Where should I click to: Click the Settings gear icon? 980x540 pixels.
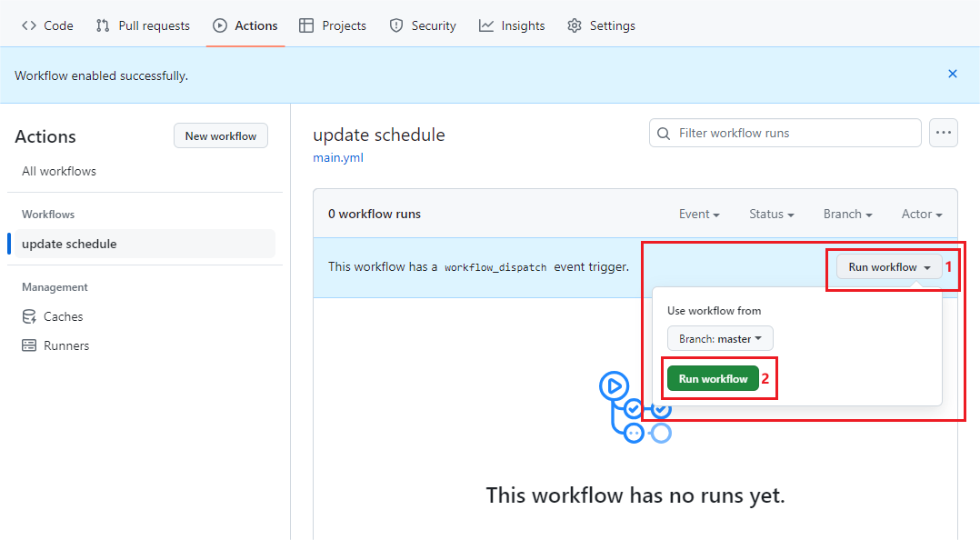click(x=574, y=25)
